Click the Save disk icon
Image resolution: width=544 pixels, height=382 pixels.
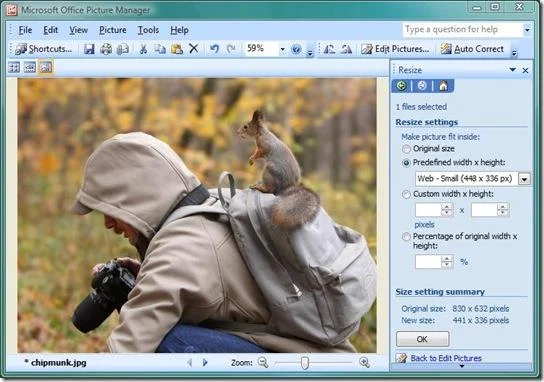pos(89,49)
